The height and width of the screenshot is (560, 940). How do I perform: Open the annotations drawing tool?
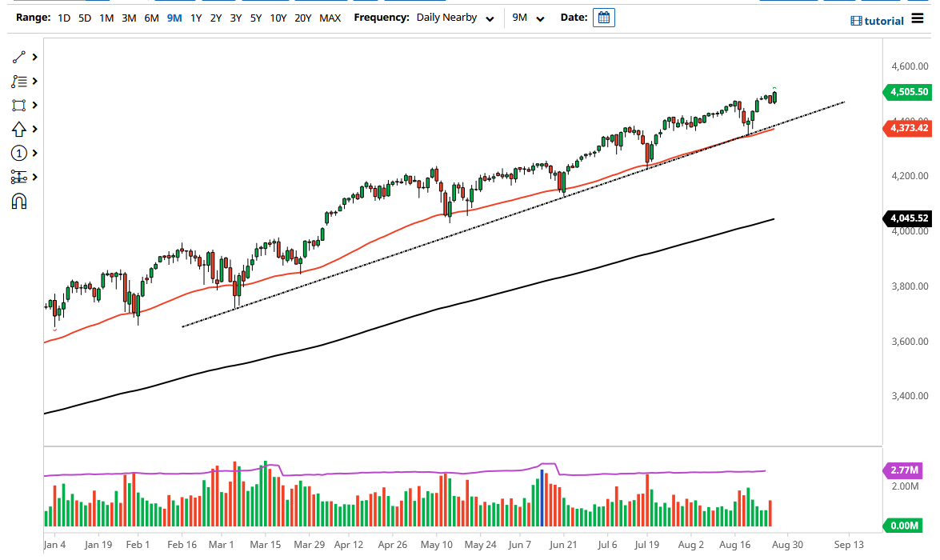(x=19, y=80)
